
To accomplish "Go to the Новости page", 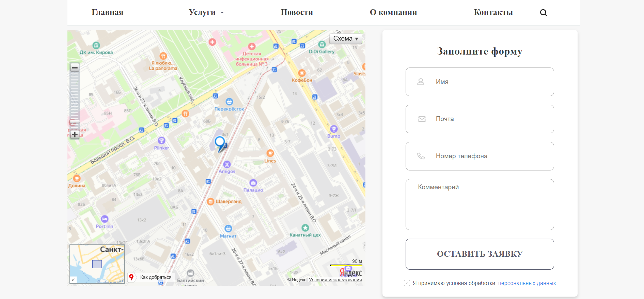I will click(x=297, y=13).
